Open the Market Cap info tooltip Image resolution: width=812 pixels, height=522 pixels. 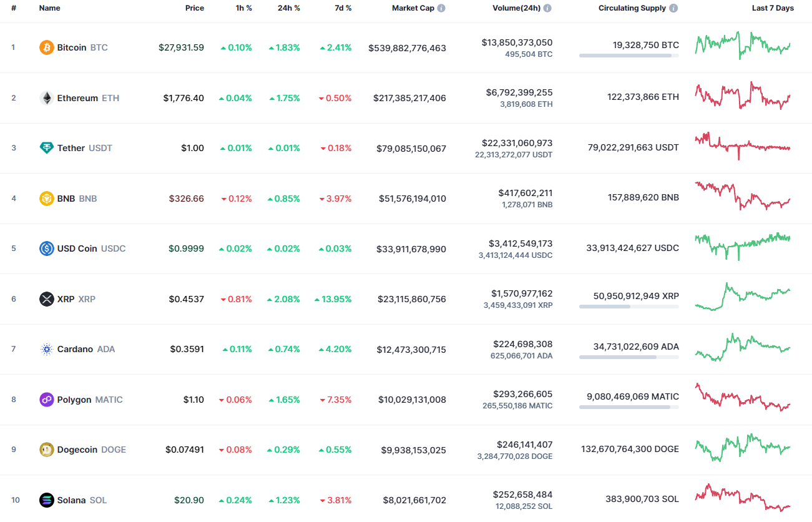[441, 7]
